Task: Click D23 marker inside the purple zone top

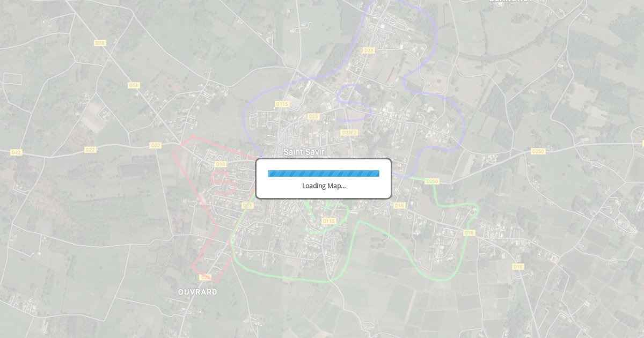Action: [x=368, y=50]
